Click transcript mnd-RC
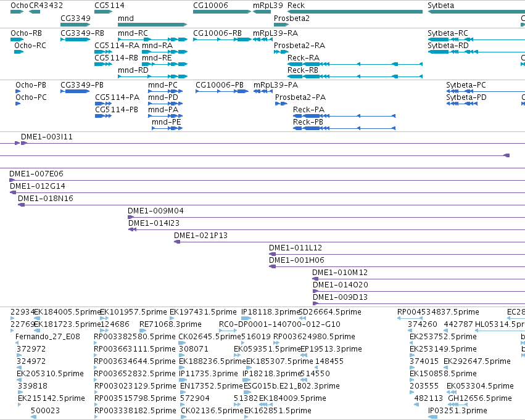Image resolution: width=525 pixels, height=420 pixels. click(152, 39)
